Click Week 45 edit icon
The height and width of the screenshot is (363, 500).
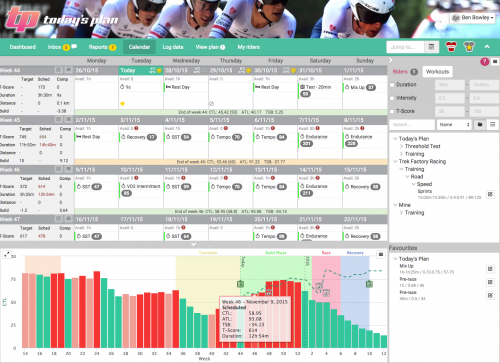(x=59, y=119)
